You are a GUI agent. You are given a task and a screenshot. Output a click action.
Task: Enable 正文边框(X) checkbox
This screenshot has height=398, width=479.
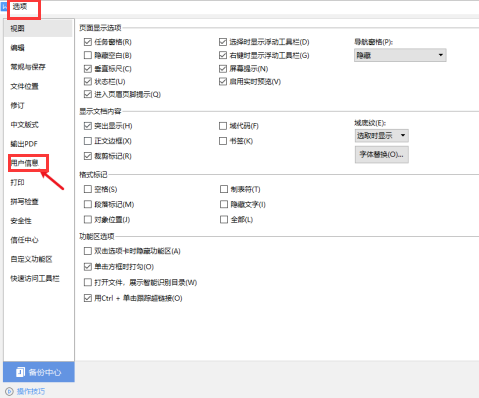click(88, 141)
